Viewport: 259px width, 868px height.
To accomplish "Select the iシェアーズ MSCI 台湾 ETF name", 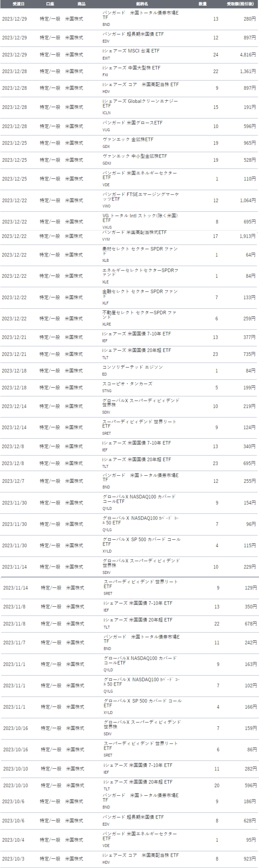I will [131, 51].
